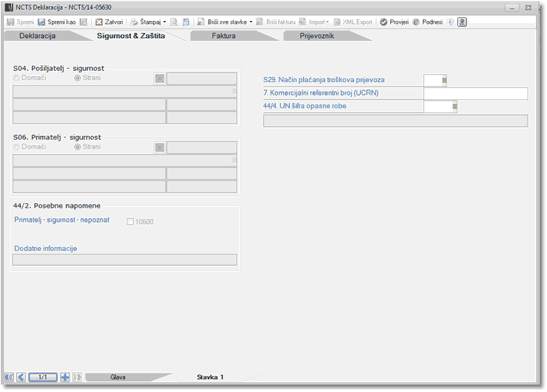This screenshot has width=547, height=392.
Task: Click Spremi kao save-as button
Action: point(57,22)
